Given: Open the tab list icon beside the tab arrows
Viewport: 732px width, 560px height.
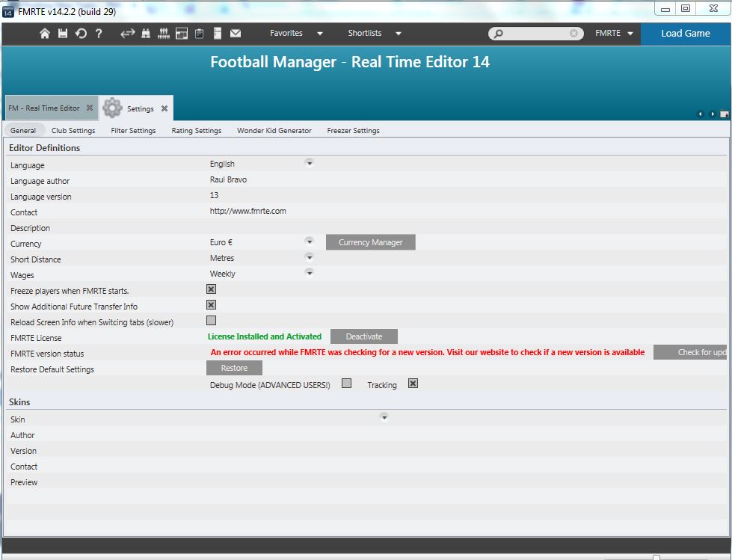Looking at the screenshot, I should (x=724, y=114).
